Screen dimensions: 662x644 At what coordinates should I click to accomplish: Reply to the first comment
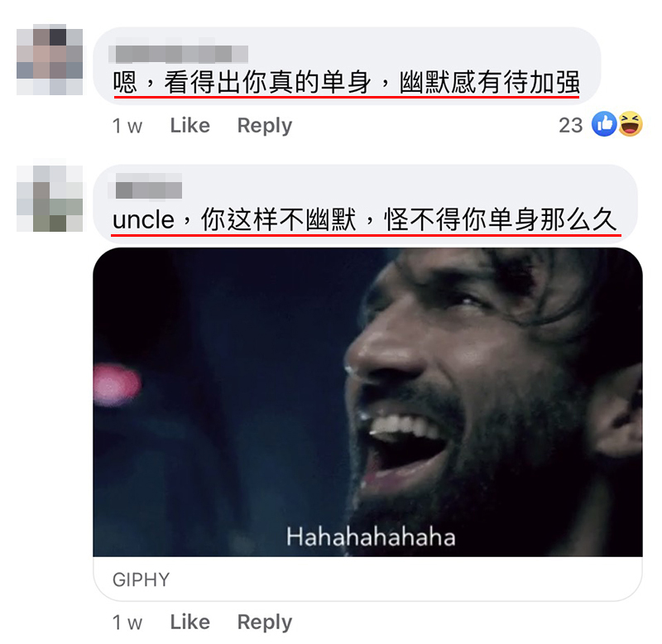(265, 126)
